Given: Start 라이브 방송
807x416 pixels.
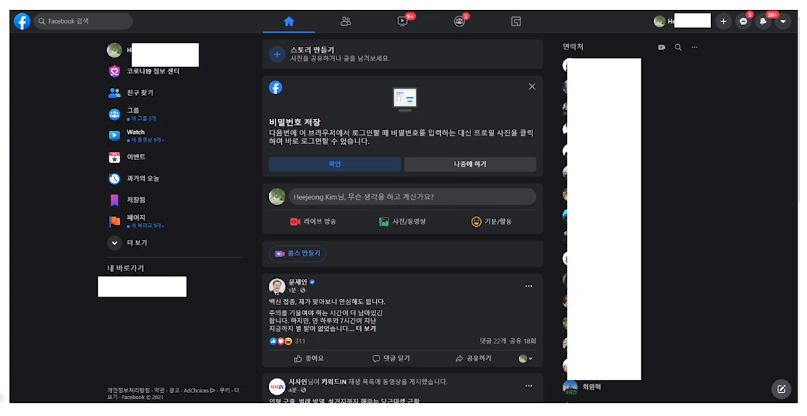Looking at the screenshot, I should tap(313, 221).
